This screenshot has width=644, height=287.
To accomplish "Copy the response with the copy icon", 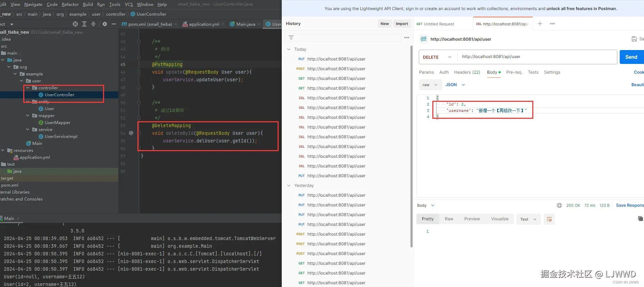I will pos(640,219).
